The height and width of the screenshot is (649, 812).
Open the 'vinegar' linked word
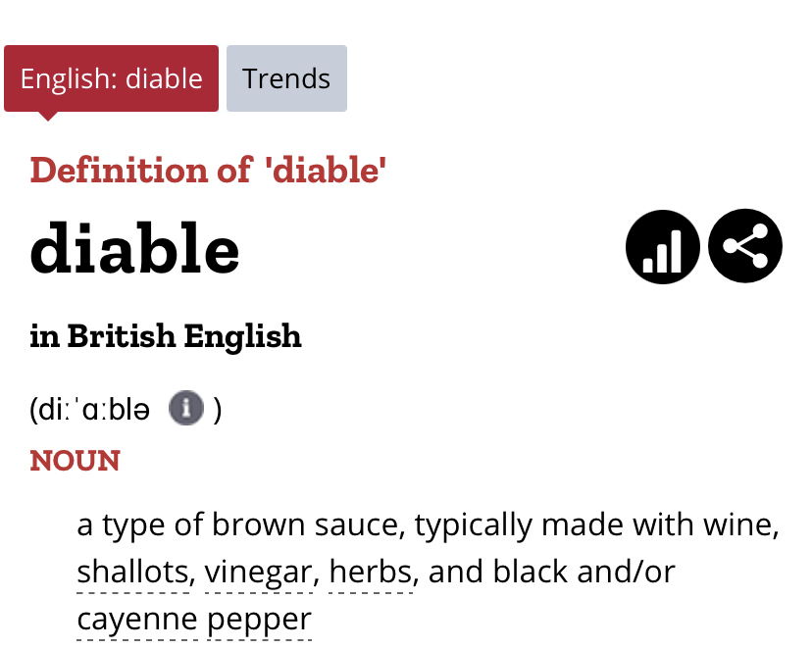(258, 572)
